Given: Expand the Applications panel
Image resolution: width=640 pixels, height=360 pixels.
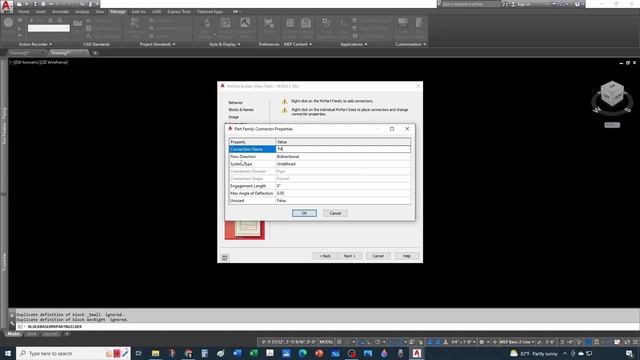Looking at the screenshot, I should click(x=353, y=44).
